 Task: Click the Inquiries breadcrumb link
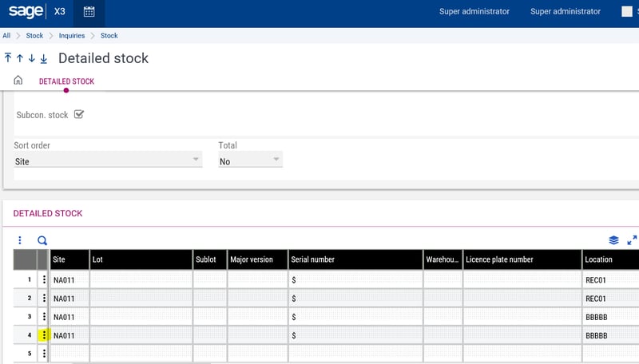coord(72,36)
